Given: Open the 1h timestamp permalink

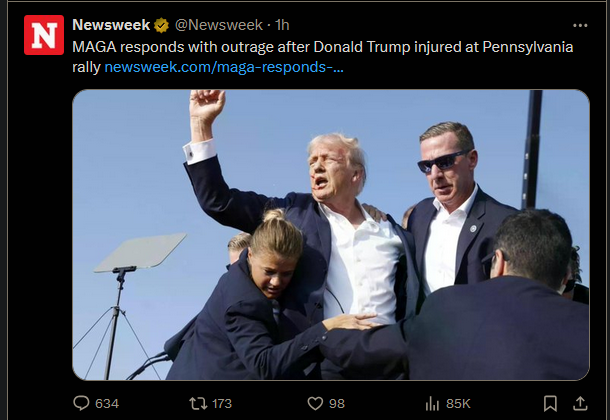Looking at the screenshot, I should [x=282, y=25].
